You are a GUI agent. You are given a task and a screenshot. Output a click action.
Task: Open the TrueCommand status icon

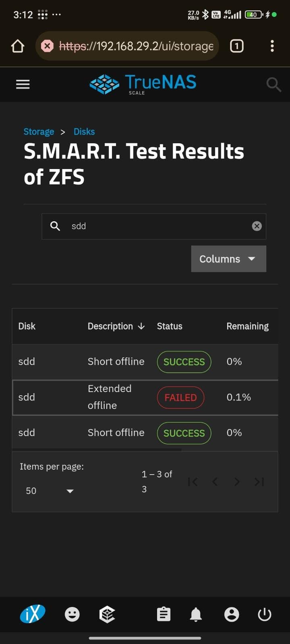pyautogui.click(x=107, y=614)
